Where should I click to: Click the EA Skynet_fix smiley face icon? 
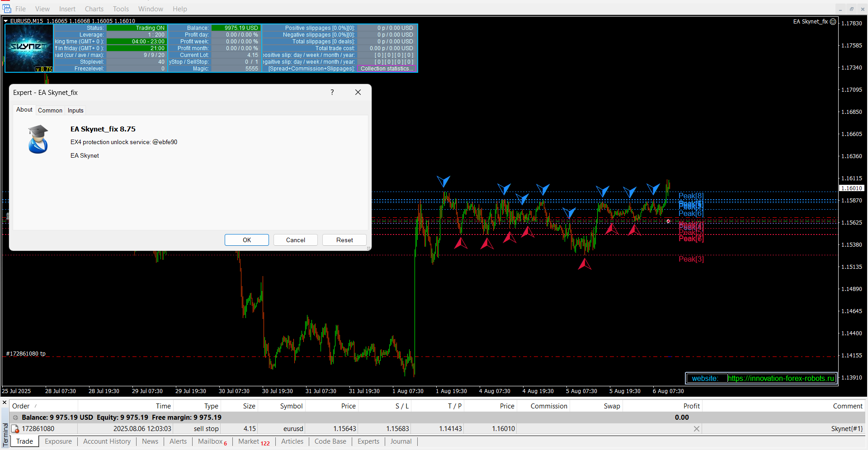tap(833, 22)
